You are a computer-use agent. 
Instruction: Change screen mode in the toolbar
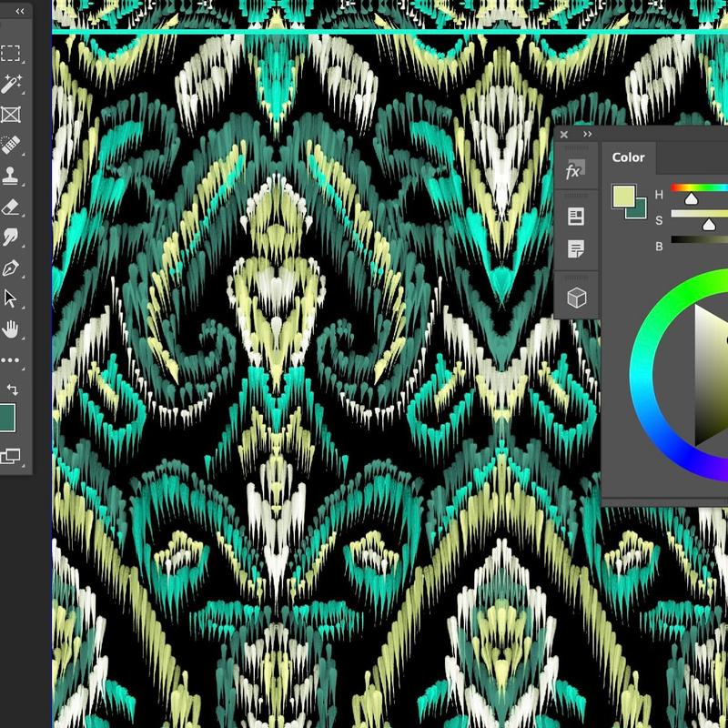pyautogui.click(x=10, y=456)
